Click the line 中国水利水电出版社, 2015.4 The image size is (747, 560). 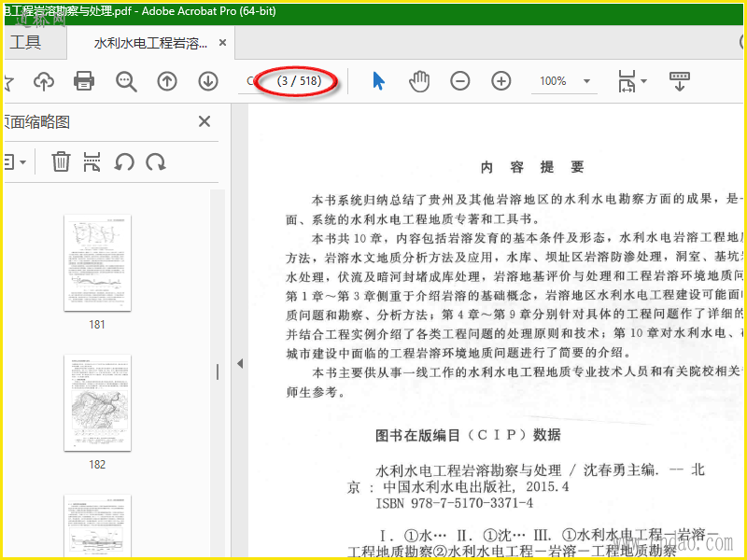pos(476,486)
